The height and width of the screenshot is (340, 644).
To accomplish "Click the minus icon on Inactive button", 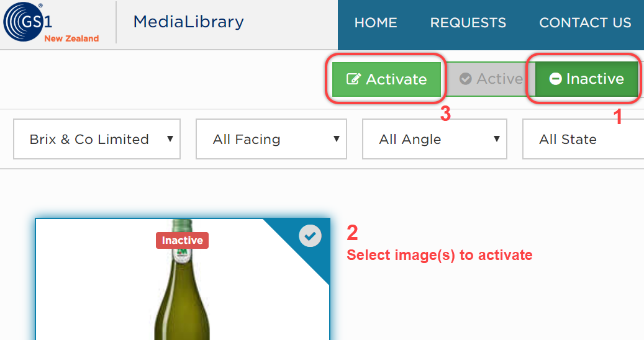I will pos(555,78).
